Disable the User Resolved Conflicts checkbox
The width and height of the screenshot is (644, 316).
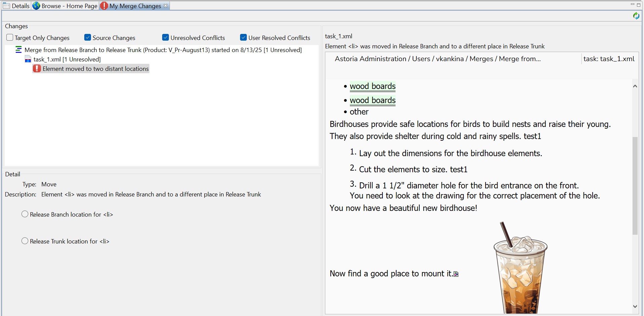pos(243,38)
